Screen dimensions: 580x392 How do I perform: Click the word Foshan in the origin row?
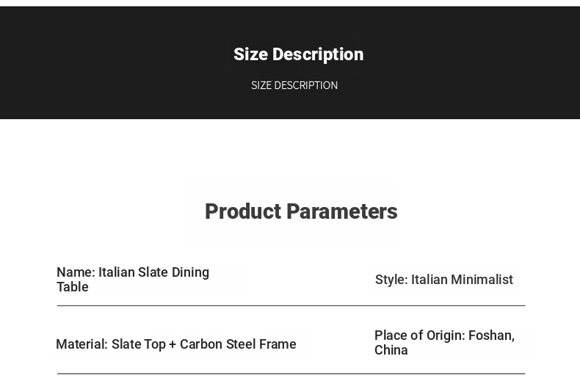click(x=492, y=335)
